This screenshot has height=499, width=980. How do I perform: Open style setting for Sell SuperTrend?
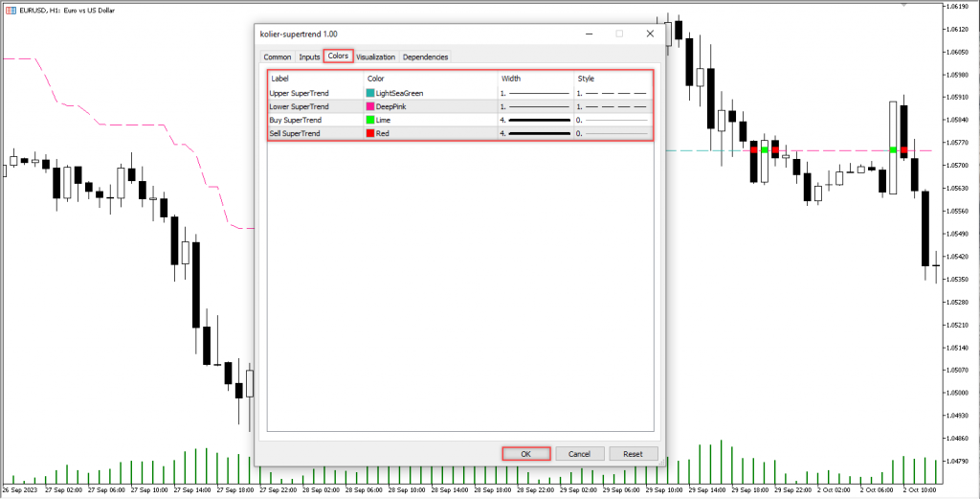point(613,133)
